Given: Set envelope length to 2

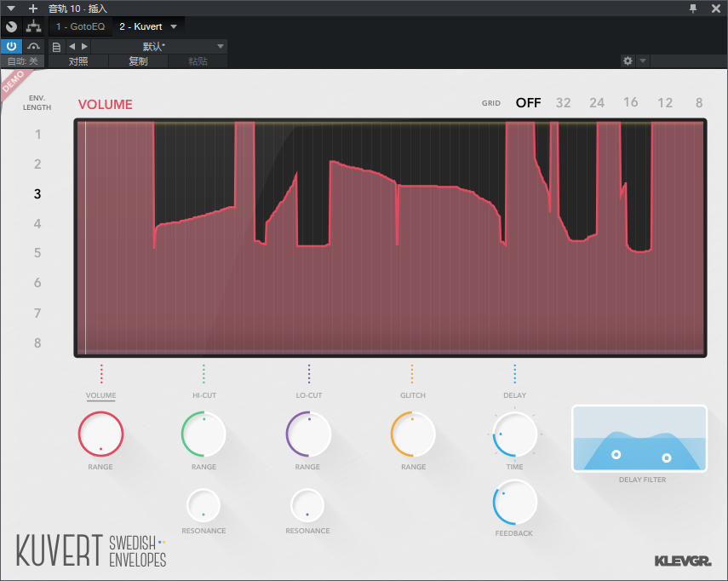Looking at the screenshot, I should tap(37, 164).
